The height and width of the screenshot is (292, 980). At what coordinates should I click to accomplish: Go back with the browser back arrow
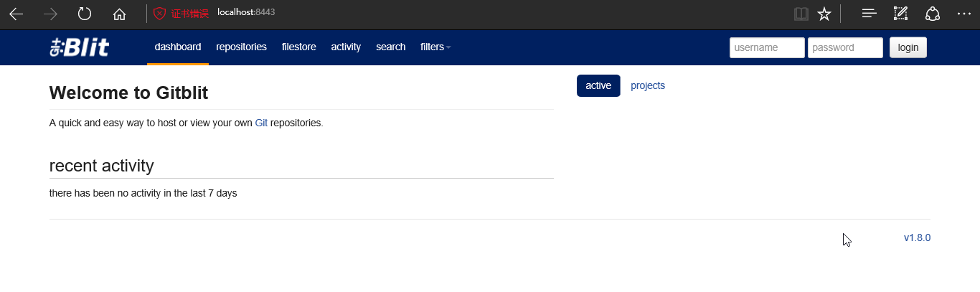click(x=16, y=14)
